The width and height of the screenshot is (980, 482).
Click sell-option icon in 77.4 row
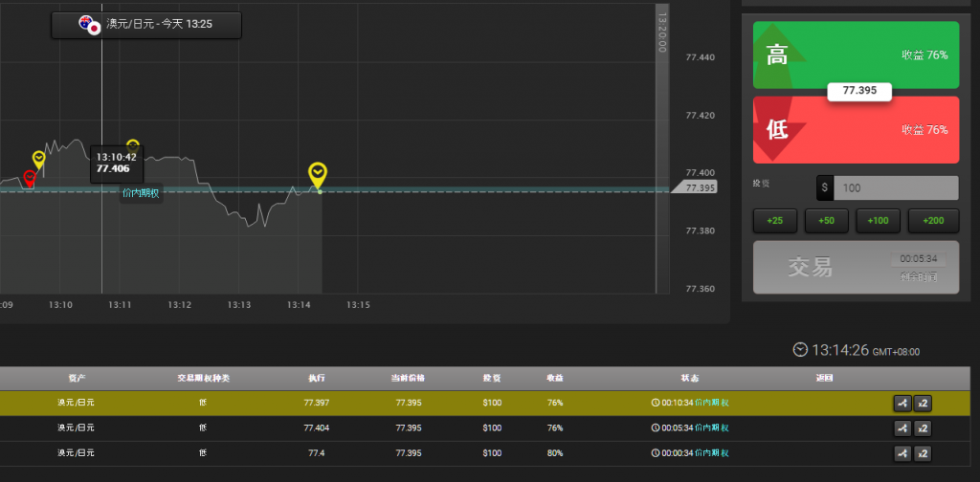coord(902,453)
